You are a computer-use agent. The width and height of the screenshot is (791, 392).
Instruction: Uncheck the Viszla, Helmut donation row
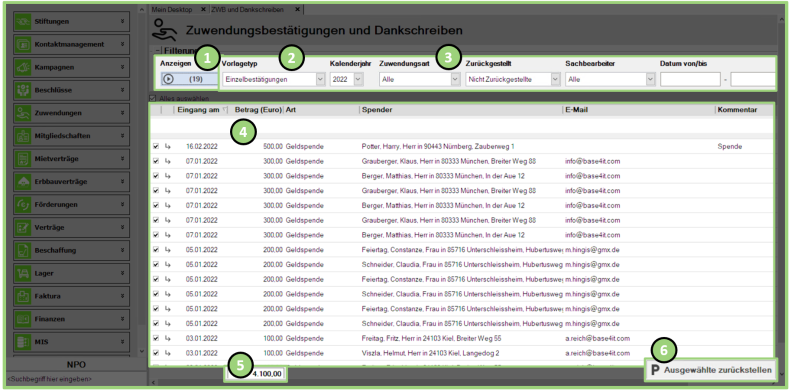(156, 353)
